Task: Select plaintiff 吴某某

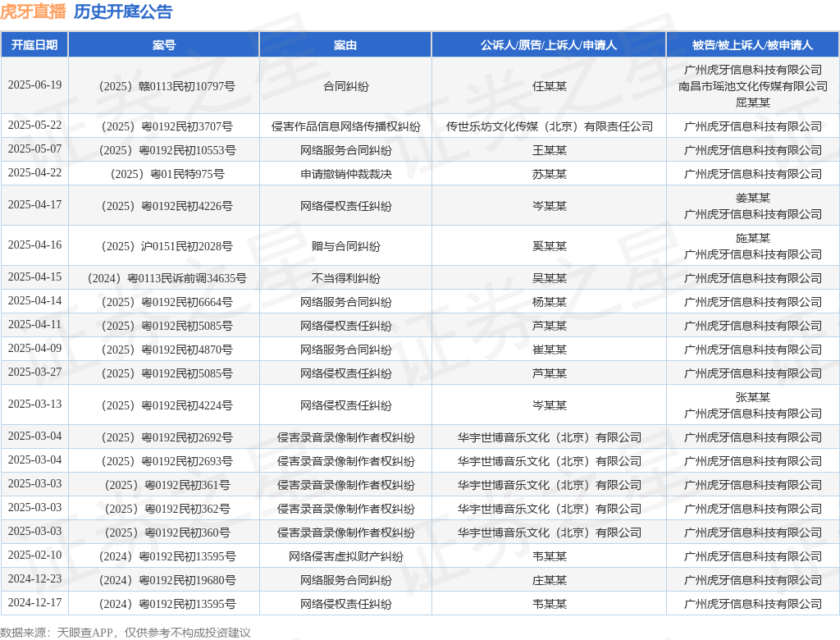Action: 549,278
